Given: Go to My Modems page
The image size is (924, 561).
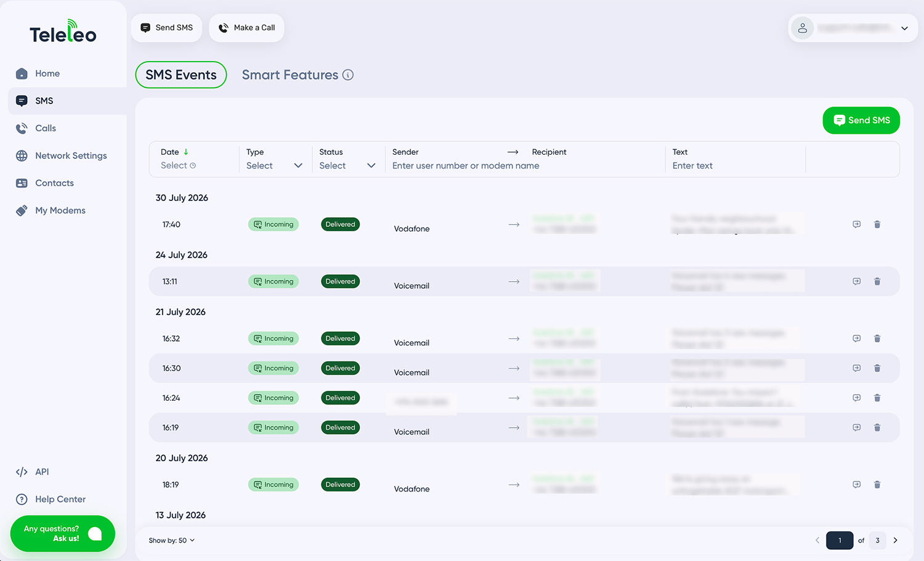Looking at the screenshot, I should (60, 210).
